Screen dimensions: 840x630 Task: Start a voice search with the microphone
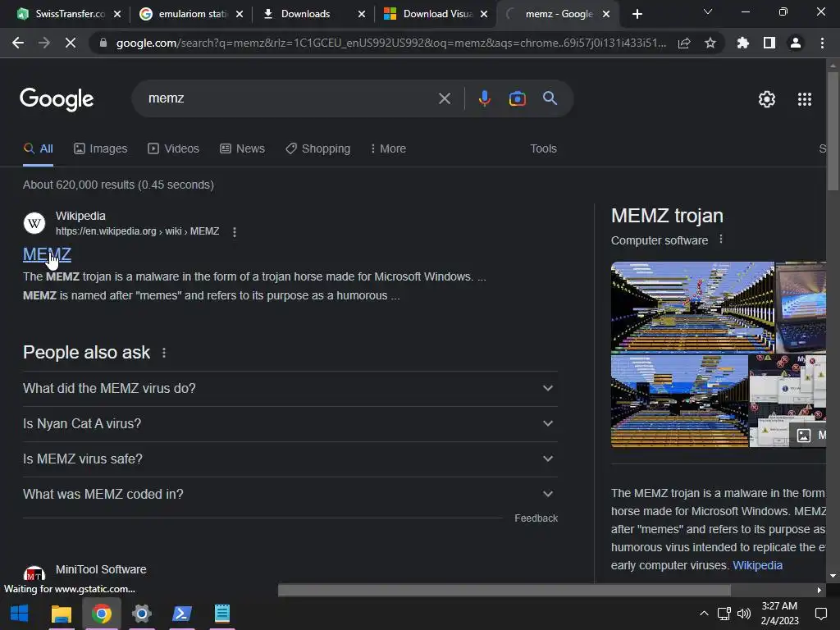(484, 98)
